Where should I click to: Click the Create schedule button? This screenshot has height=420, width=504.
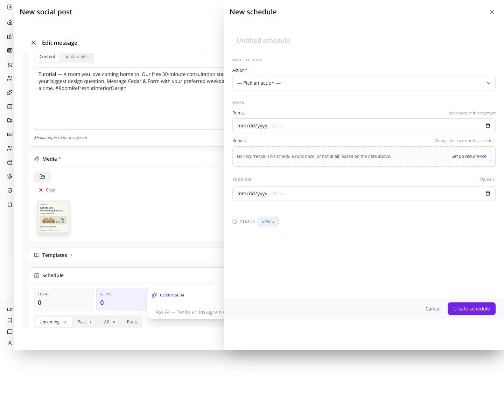471,309
